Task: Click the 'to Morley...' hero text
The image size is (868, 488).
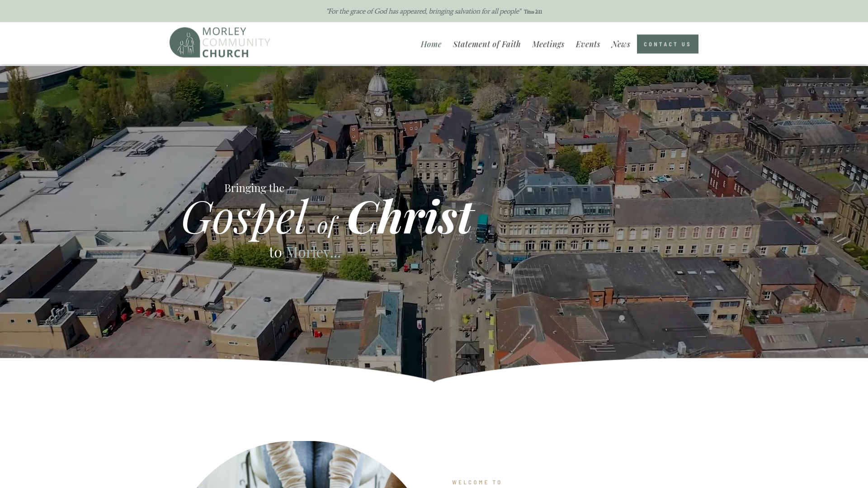Action: click(x=305, y=252)
